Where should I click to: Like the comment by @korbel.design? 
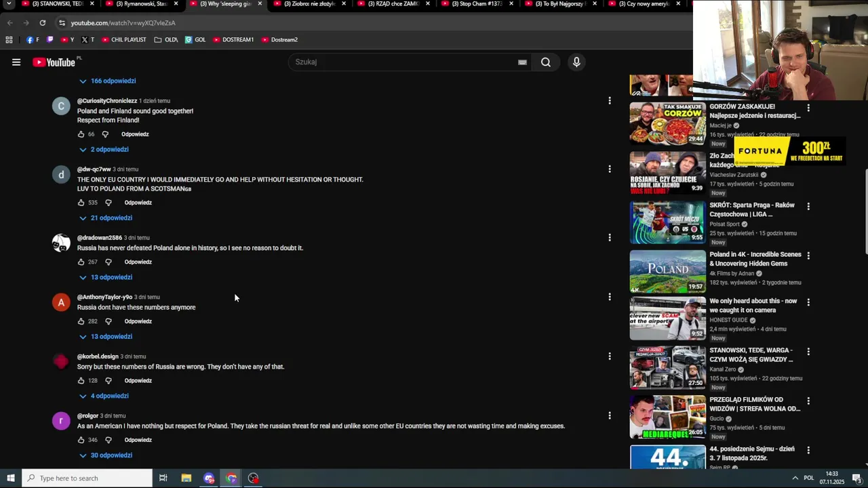(x=81, y=381)
